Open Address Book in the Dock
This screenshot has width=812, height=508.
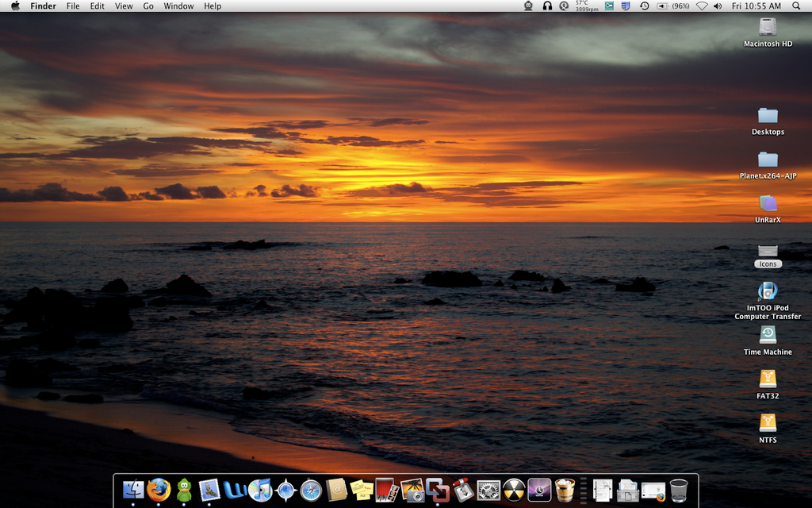click(x=336, y=490)
